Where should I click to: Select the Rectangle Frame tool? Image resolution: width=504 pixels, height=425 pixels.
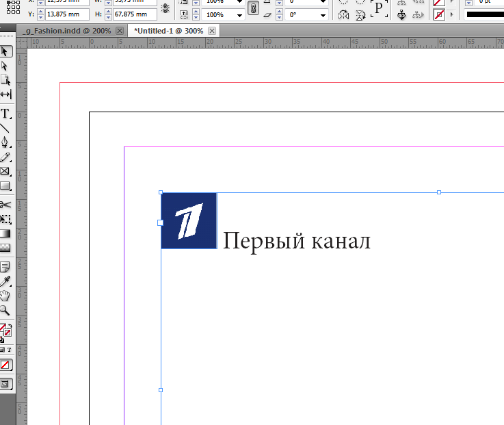[5, 171]
